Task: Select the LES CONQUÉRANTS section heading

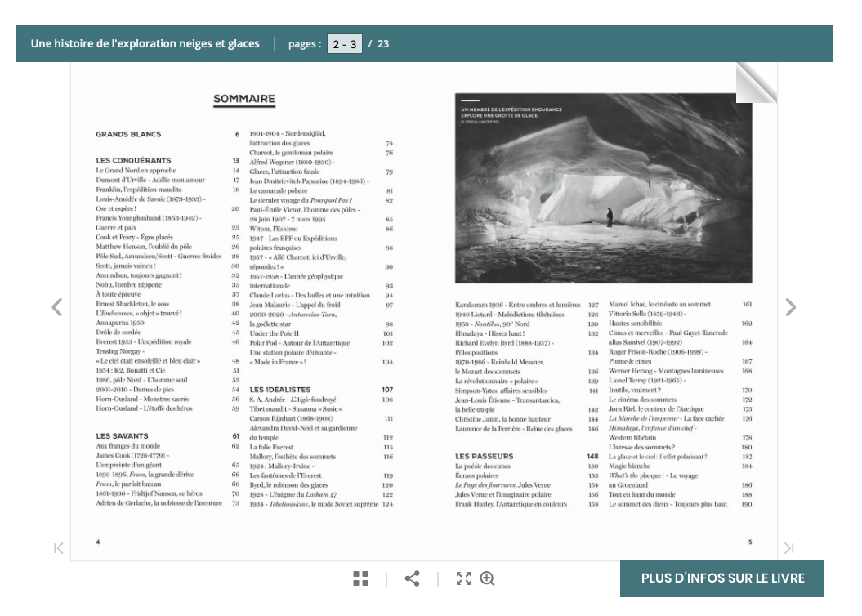Action: 134,161
